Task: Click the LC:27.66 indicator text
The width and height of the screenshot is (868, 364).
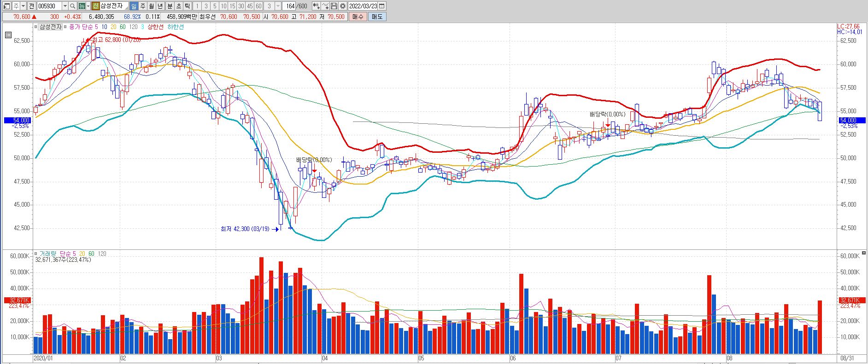Action: pyautogui.click(x=849, y=27)
